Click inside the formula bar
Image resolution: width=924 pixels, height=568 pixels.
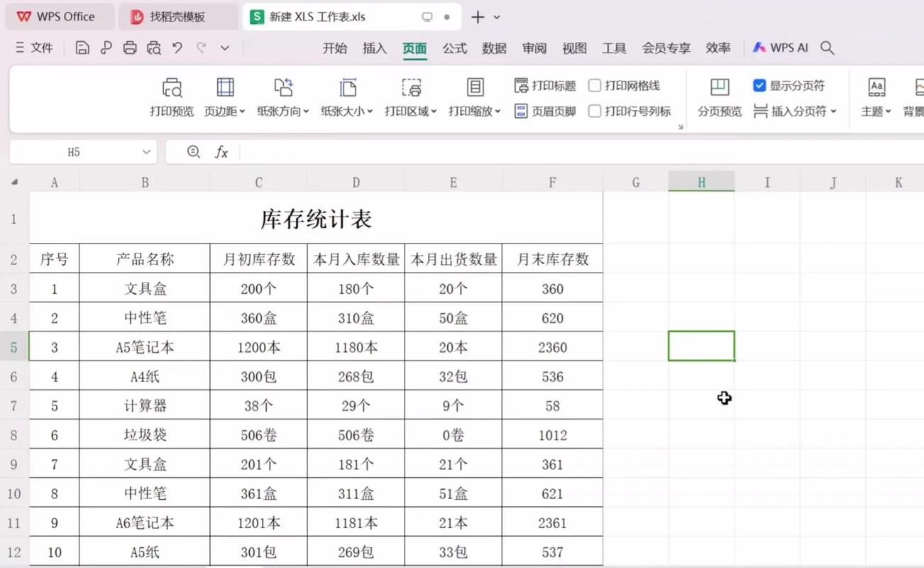355,151
